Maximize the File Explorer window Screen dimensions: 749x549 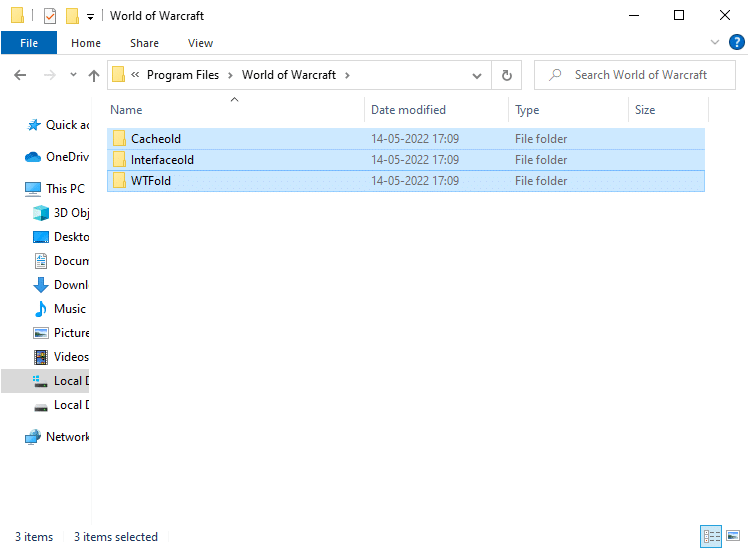point(679,15)
